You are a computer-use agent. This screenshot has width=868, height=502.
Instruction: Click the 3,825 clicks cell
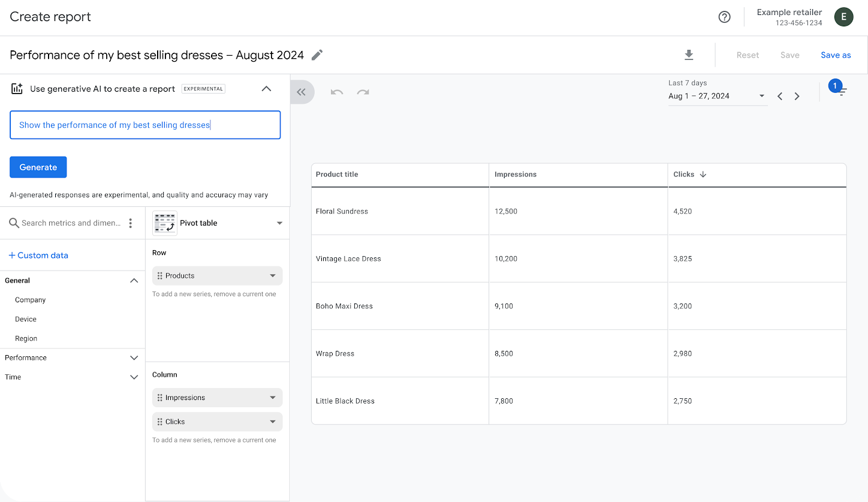[683, 258]
